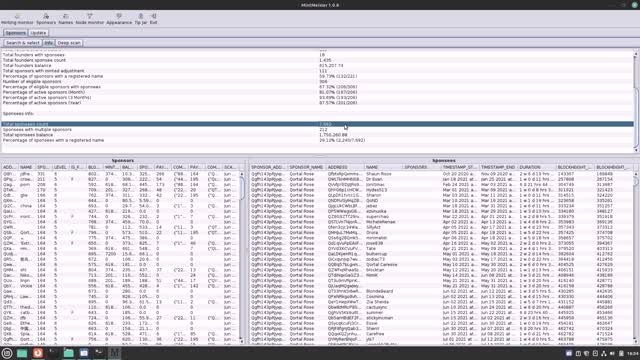Sort Sponsees table by SPONSOR_NAME column
640x360 pixels.
tap(306, 167)
